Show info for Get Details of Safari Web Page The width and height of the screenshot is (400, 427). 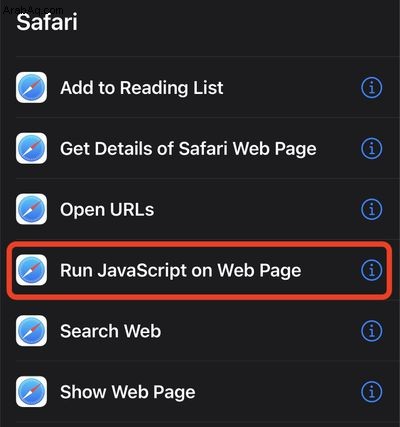[372, 148]
